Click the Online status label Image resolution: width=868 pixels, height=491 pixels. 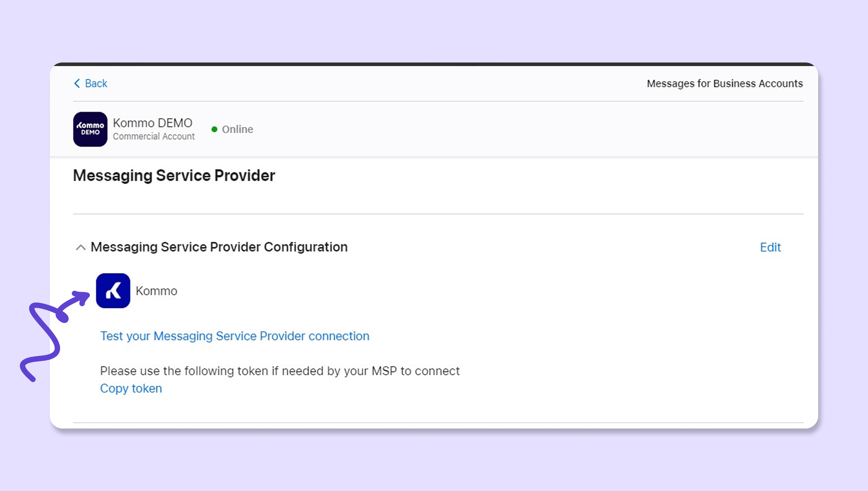pos(237,129)
